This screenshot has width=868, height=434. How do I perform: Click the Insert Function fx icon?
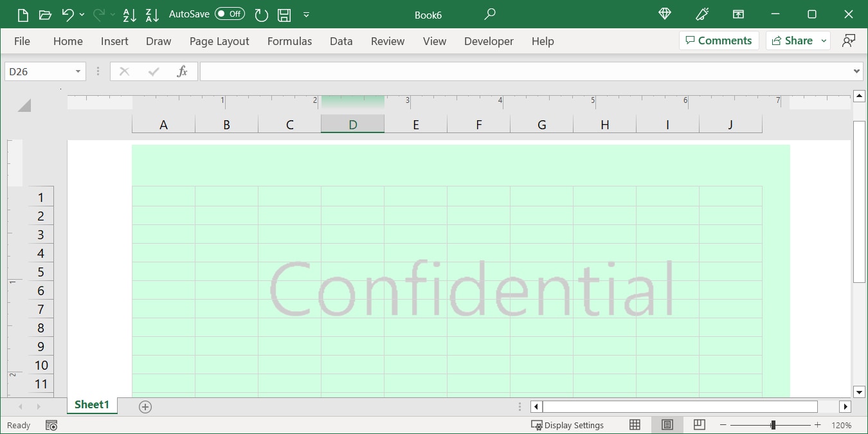pyautogui.click(x=182, y=71)
